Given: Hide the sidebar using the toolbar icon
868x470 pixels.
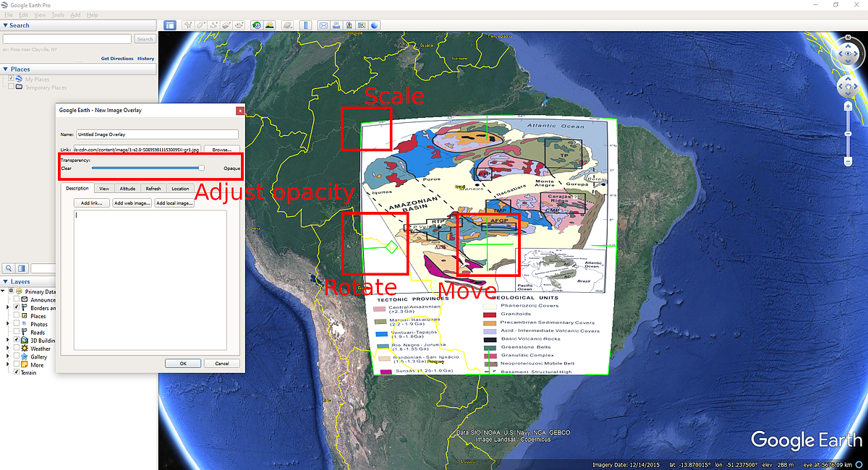Looking at the screenshot, I should [x=169, y=25].
